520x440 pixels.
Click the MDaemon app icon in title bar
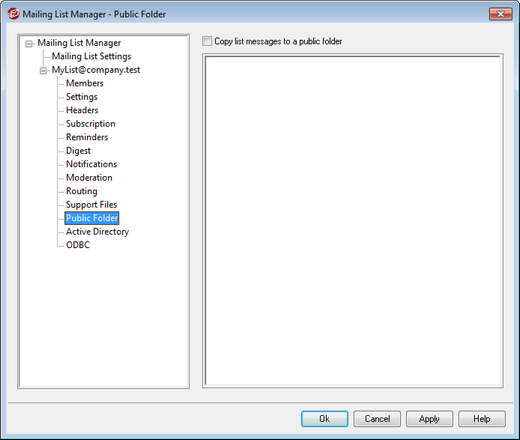13,14
